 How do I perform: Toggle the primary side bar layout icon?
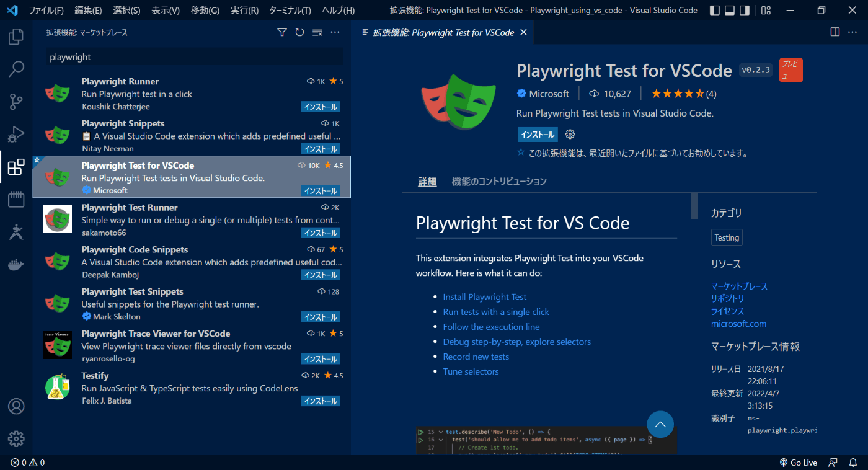[x=715, y=11]
